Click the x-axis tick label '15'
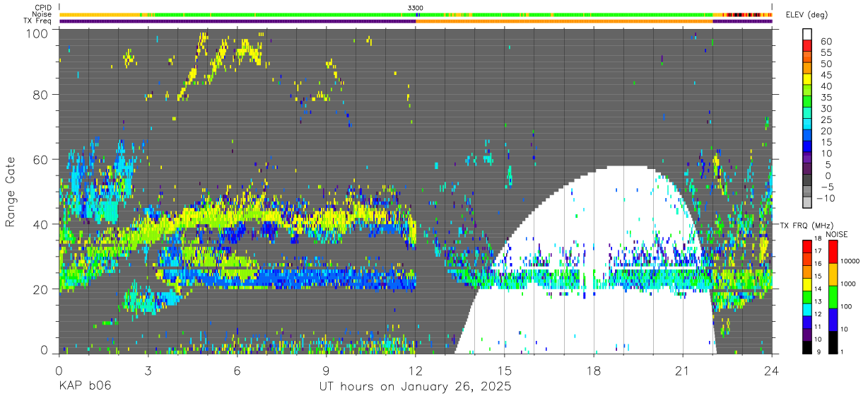The width and height of the screenshot is (868, 401). 505,371
